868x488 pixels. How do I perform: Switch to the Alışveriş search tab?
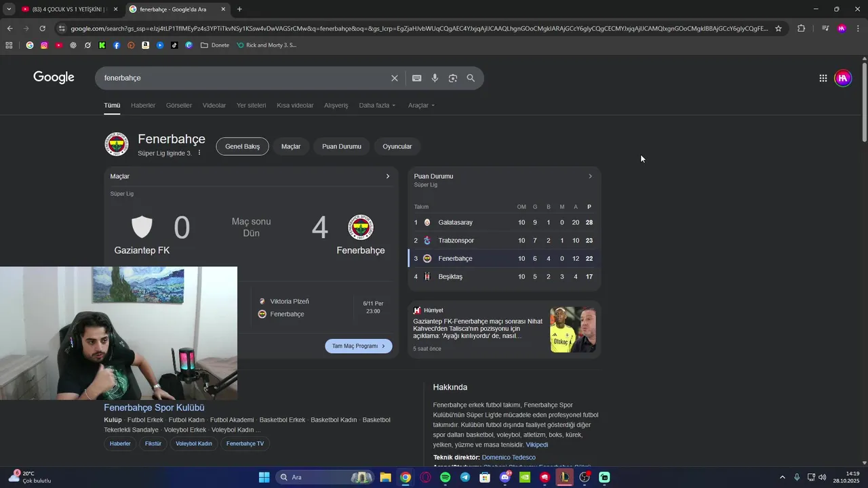[336, 105]
